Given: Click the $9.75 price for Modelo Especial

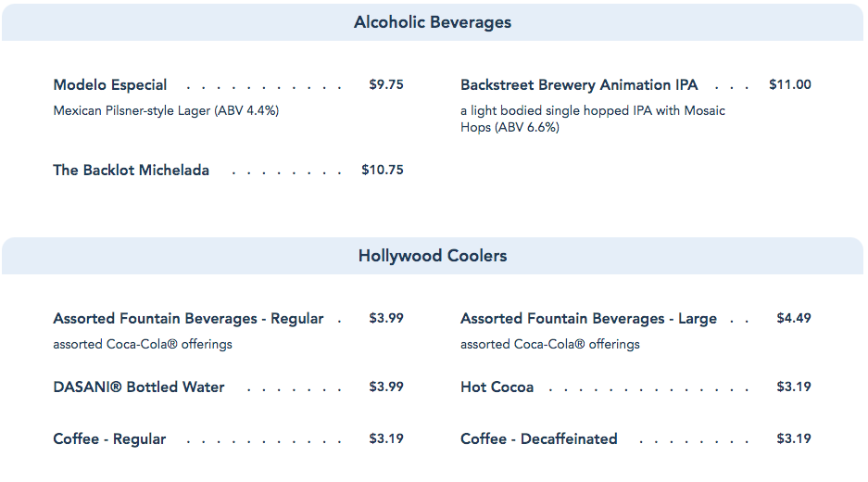Looking at the screenshot, I should (386, 85).
